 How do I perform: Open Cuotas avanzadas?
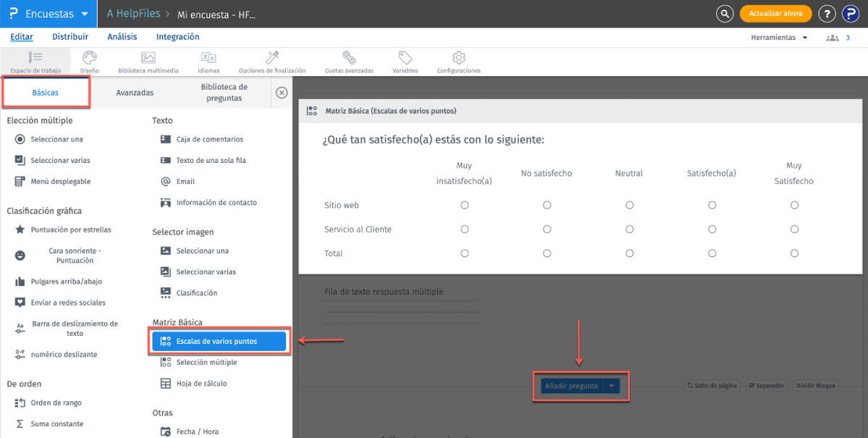click(x=349, y=62)
